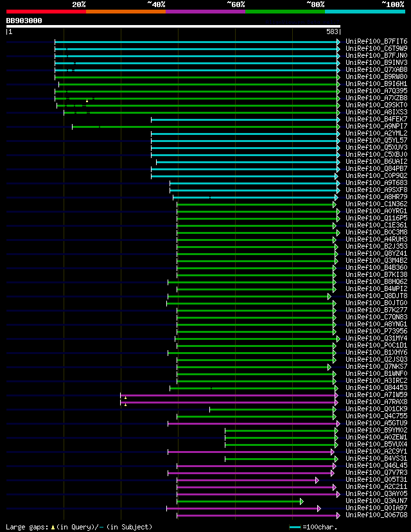Select the UniRef100_A7IW59 label
The height and width of the screenshot is (532, 411).
(376, 395)
